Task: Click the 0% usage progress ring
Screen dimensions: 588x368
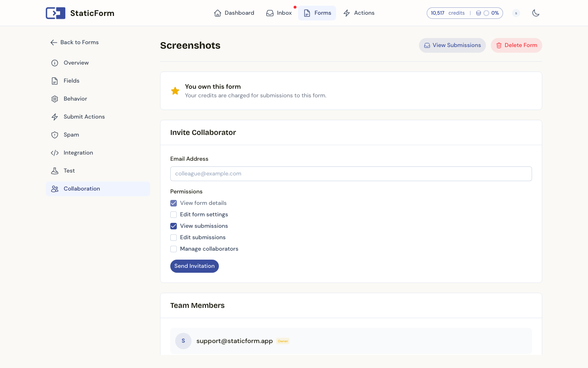Action: tap(486, 13)
